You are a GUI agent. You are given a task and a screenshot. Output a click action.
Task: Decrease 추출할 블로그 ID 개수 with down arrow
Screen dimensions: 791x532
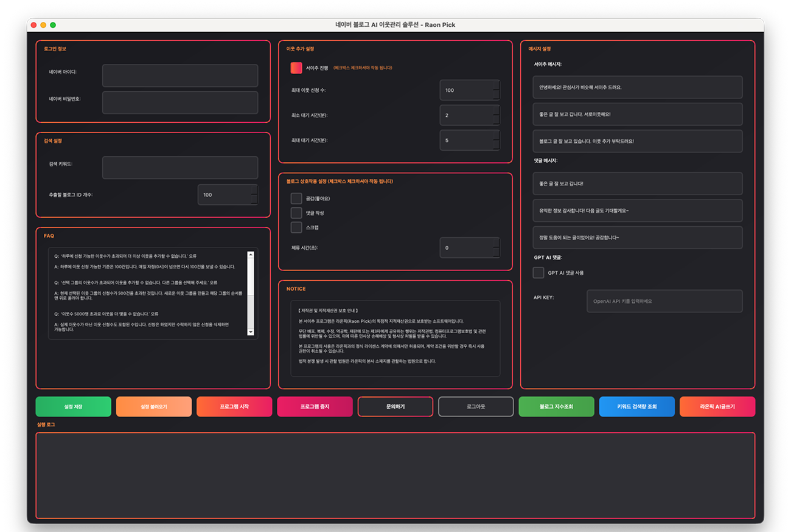point(254,199)
